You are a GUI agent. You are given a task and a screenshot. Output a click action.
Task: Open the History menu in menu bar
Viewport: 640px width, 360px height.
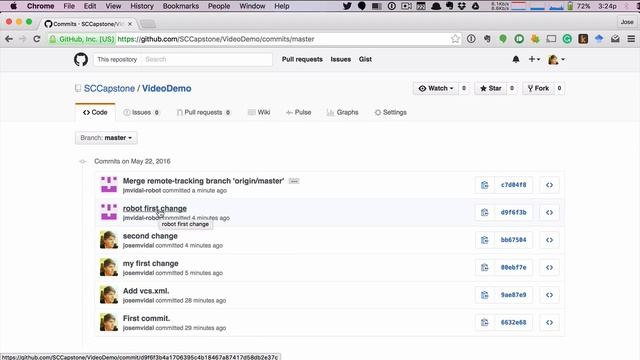click(x=142, y=6)
